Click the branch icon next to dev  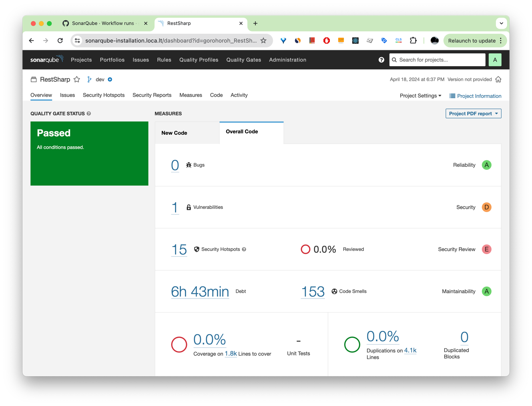tap(89, 79)
